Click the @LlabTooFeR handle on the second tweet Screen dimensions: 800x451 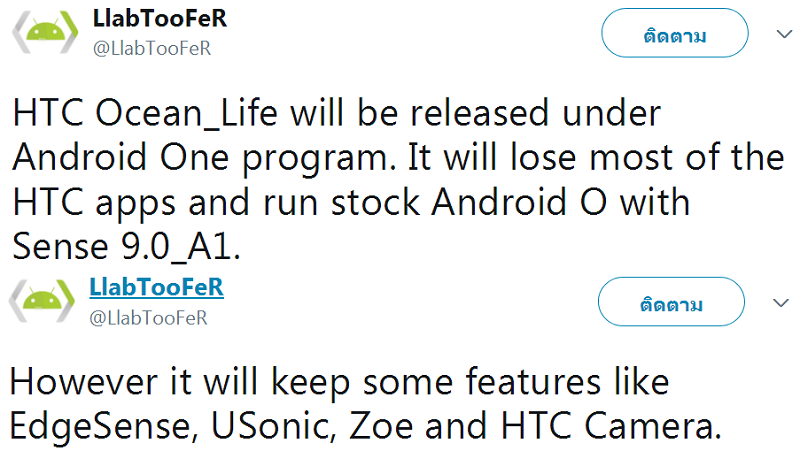148,318
